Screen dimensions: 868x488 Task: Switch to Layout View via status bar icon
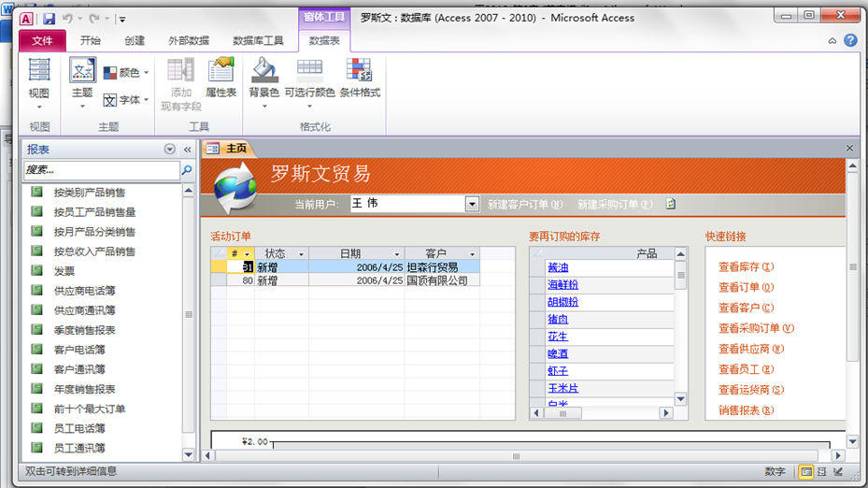822,472
